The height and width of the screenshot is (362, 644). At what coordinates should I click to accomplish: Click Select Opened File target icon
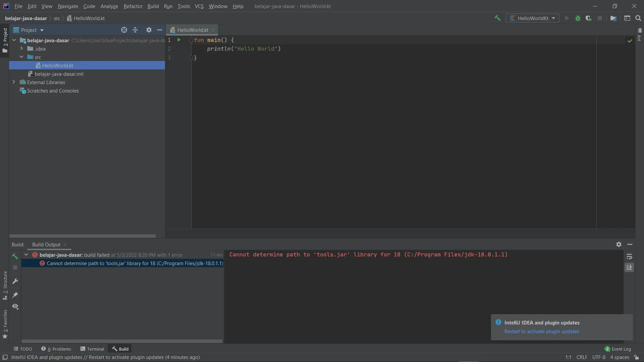[x=124, y=30]
